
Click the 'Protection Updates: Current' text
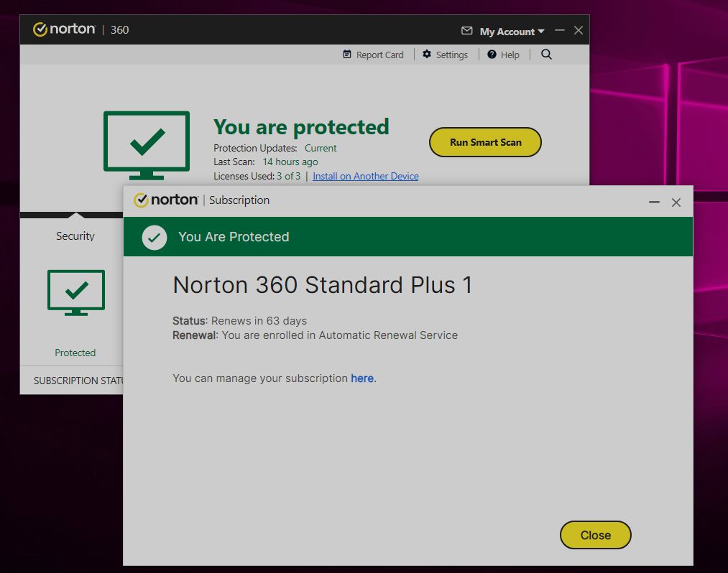point(275,148)
